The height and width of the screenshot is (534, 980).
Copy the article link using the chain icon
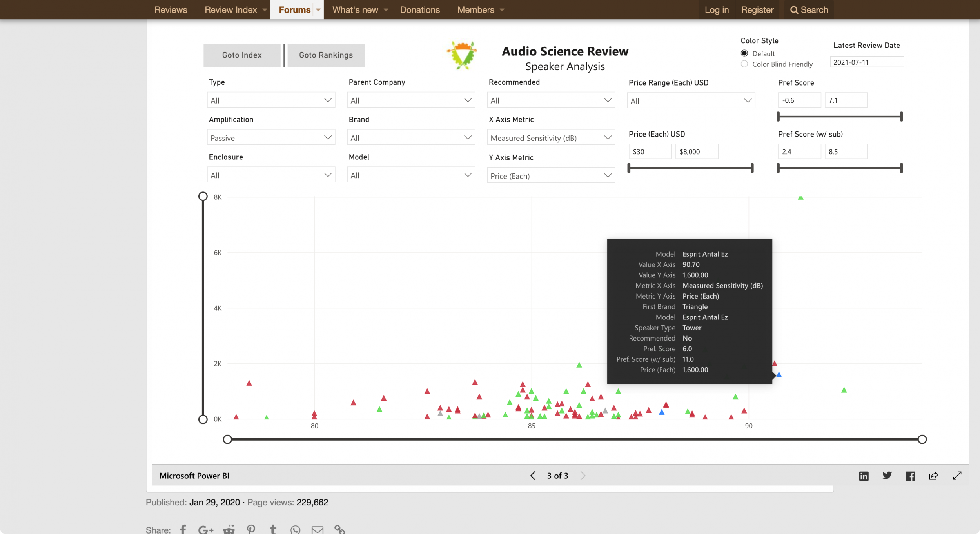point(339,529)
